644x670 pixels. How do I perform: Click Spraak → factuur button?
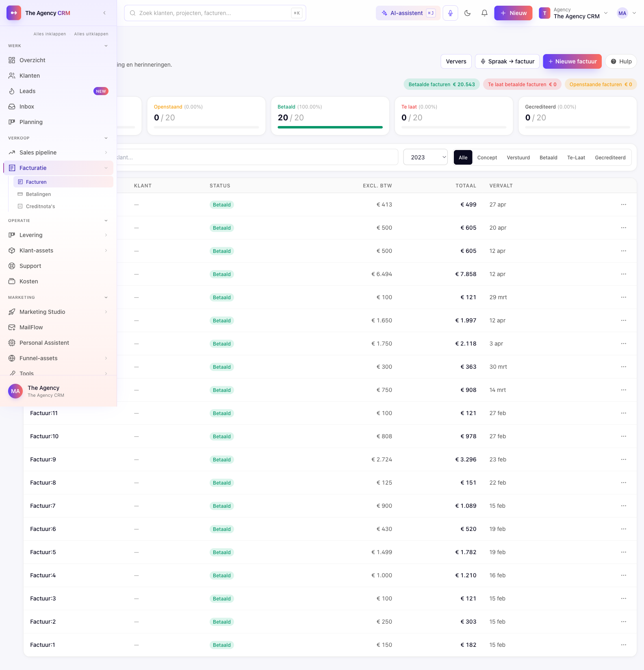pos(507,61)
